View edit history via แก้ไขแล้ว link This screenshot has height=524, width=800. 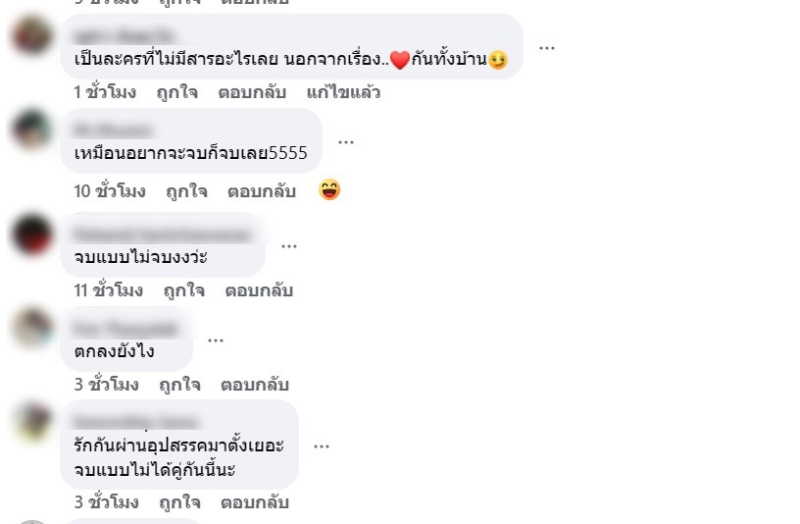click(343, 92)
